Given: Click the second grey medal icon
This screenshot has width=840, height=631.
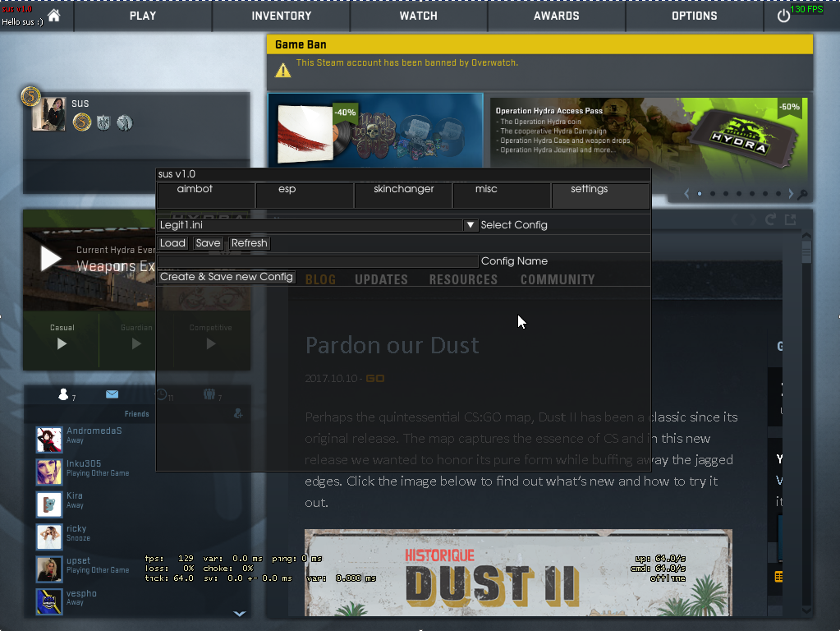Looking at the screenshot, I should point(103,123).
